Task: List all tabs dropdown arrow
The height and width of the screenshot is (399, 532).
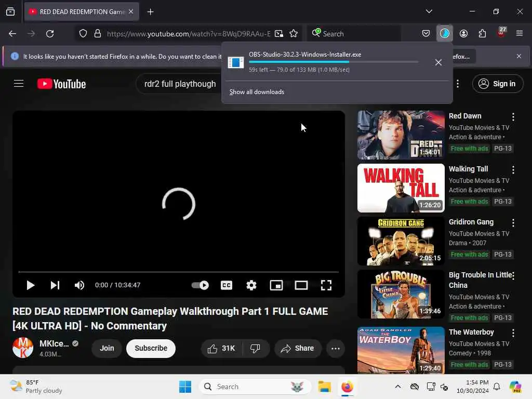Action: [429, 11]
